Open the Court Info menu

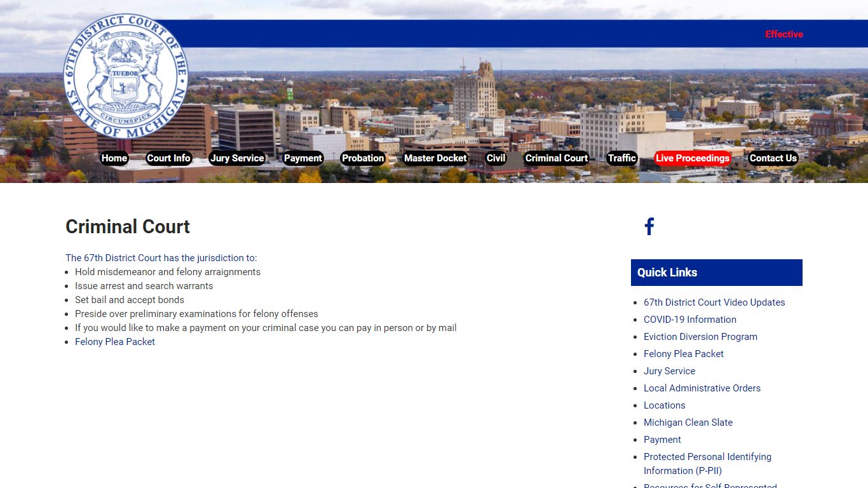[x=168, y=158]
